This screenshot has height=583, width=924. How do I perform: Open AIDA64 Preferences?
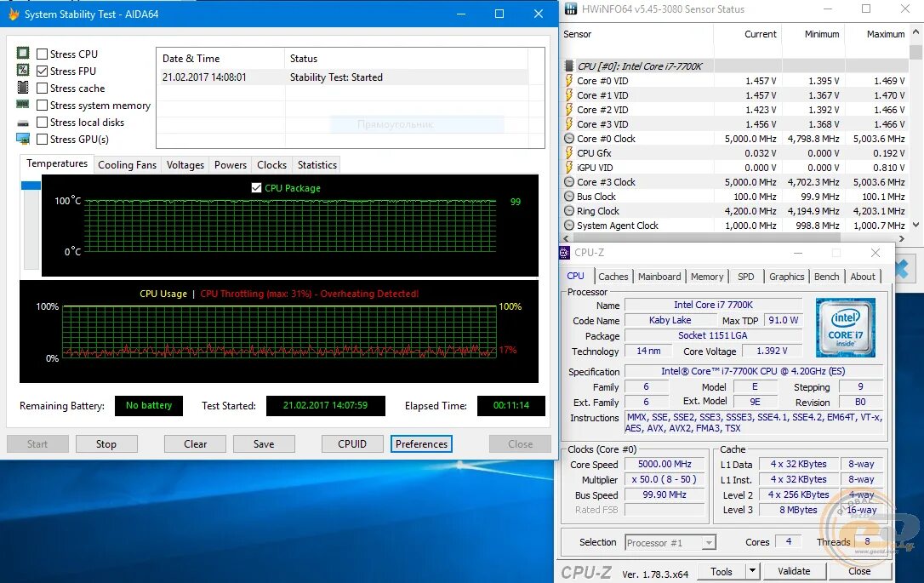pos(421,444)
